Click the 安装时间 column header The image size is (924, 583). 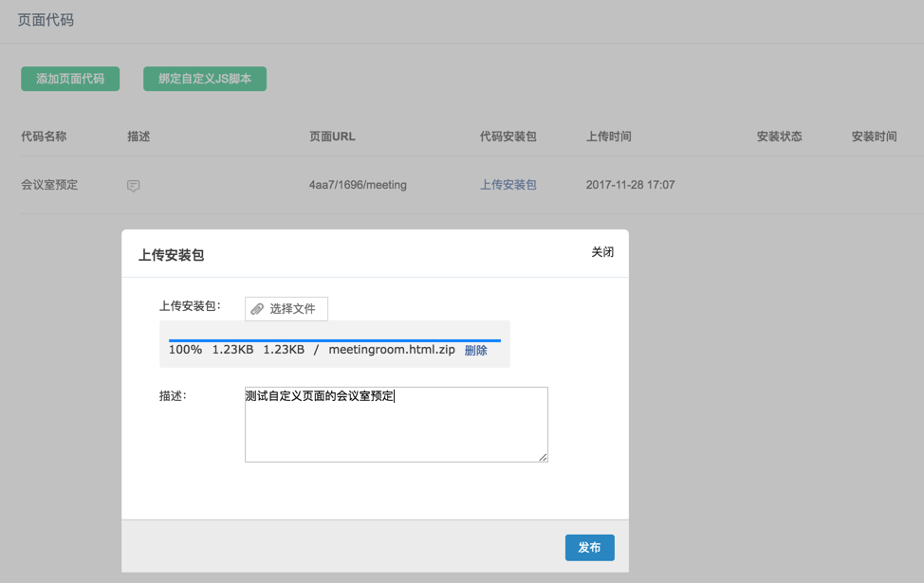click(x=874, y=137)
